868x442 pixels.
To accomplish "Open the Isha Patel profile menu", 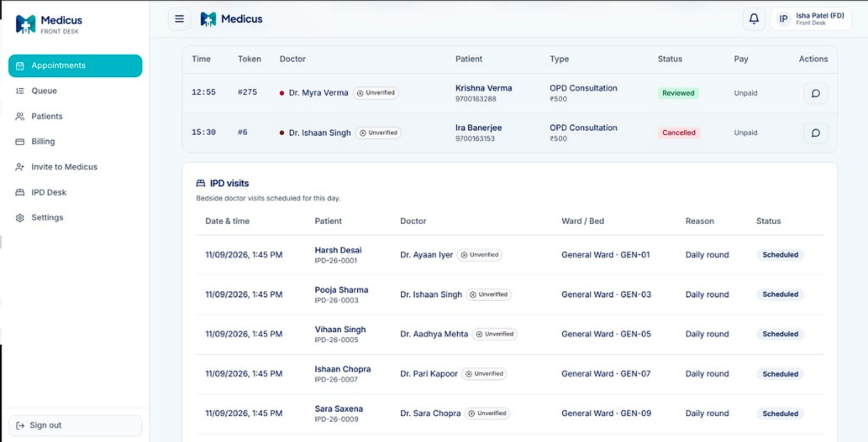I will coord(811,19).
